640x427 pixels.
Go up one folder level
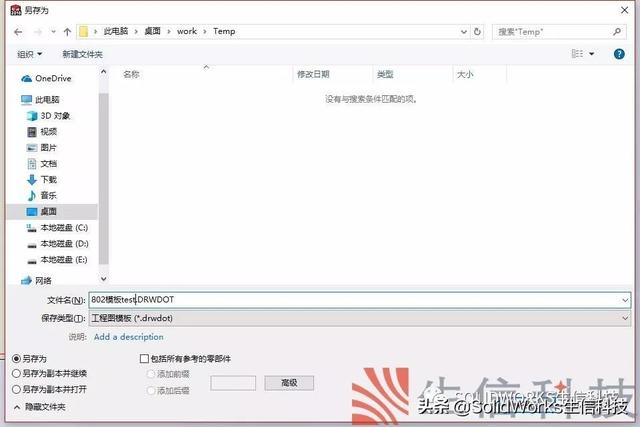67,32
